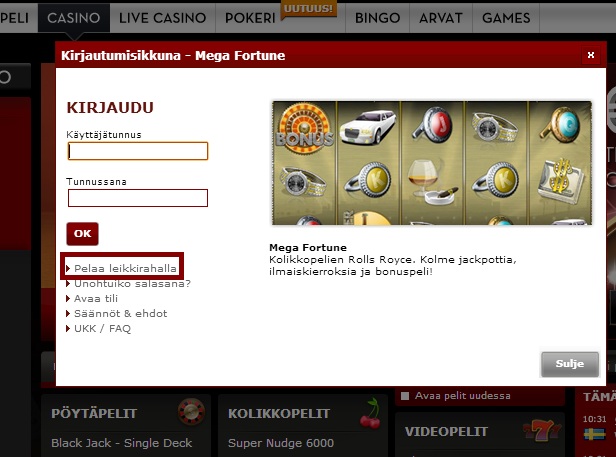Click the triangle beside Säännöt & ehdot

(x=68, y=314)
